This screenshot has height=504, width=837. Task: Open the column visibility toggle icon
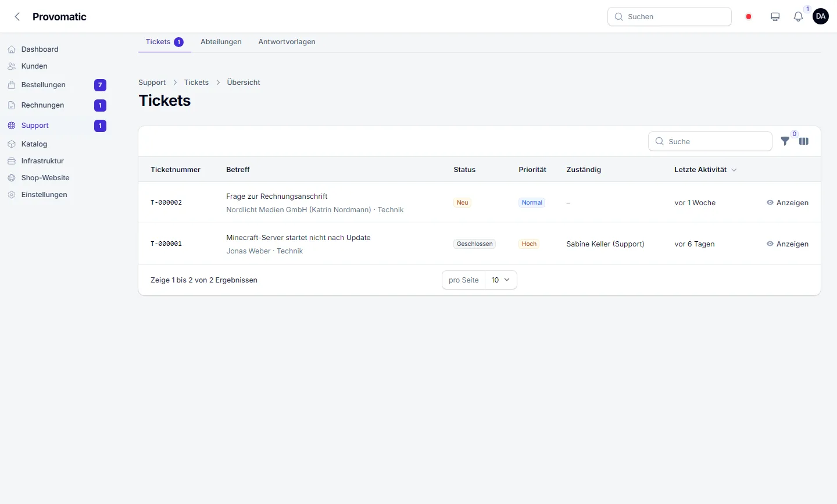click(804, 141)
